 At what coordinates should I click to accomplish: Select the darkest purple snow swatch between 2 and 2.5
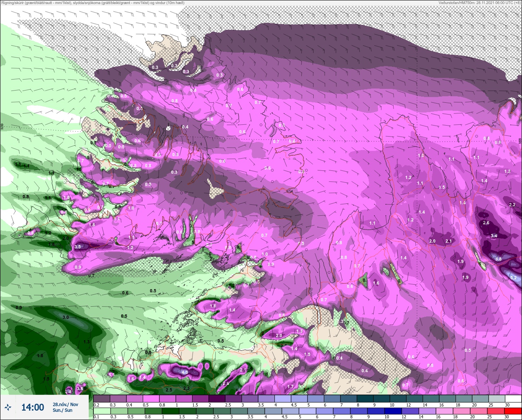coord(217,398)
